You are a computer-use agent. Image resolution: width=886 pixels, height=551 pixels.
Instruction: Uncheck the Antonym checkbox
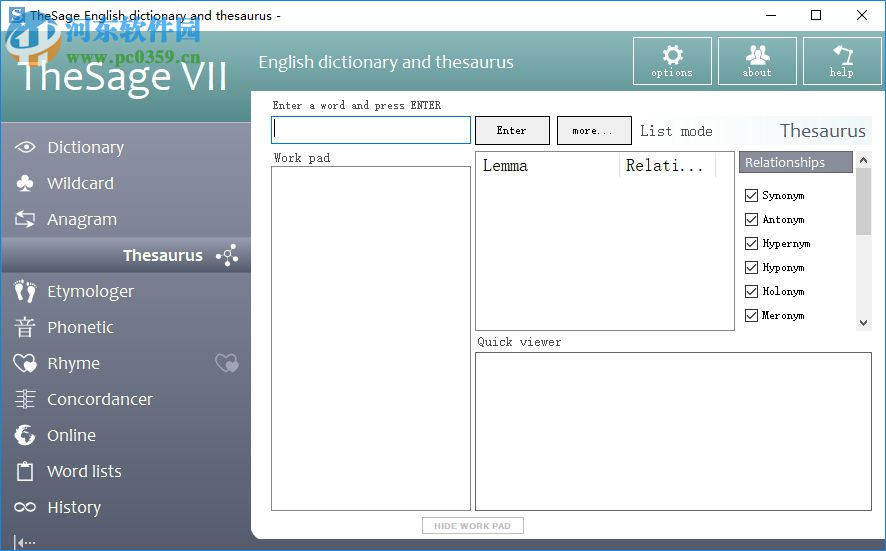[752, 219]
